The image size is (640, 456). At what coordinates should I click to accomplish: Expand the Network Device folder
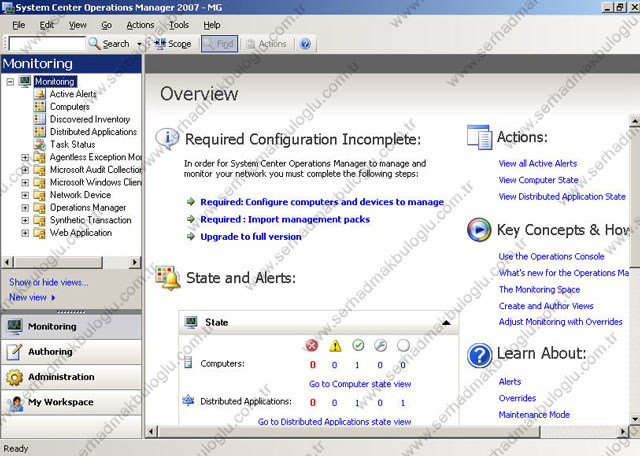[x=25, y=195]
